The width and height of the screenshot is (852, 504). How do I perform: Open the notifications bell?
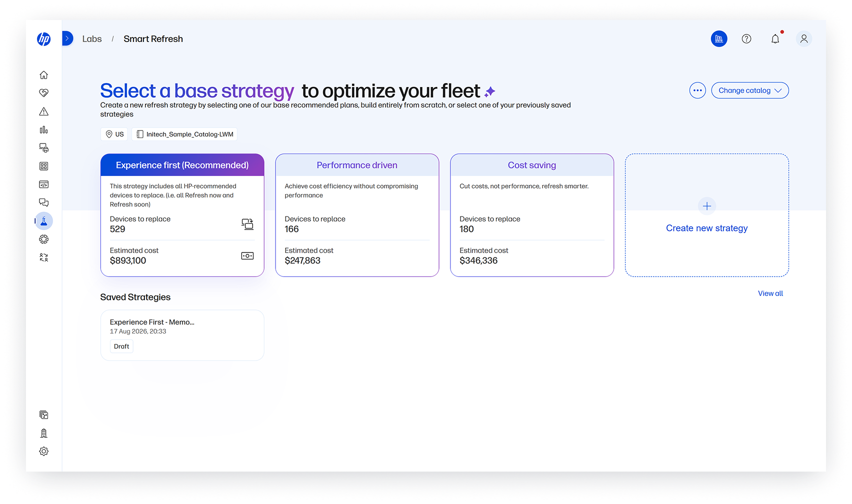(775, 38)
